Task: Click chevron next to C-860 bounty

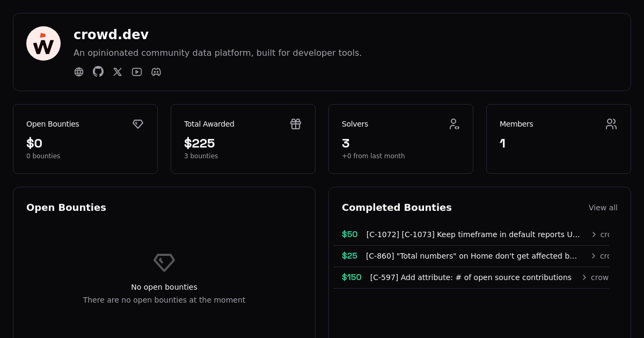Action: tap(594, 256)
